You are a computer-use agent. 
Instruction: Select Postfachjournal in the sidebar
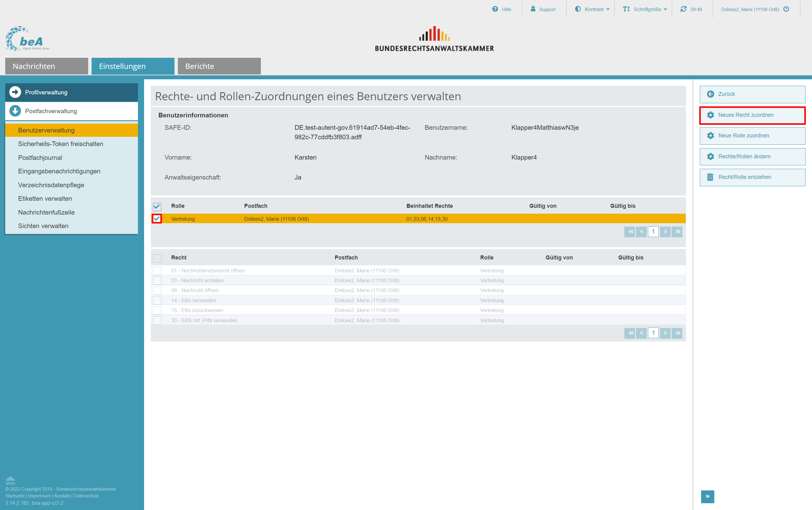[x=40, y=157]
